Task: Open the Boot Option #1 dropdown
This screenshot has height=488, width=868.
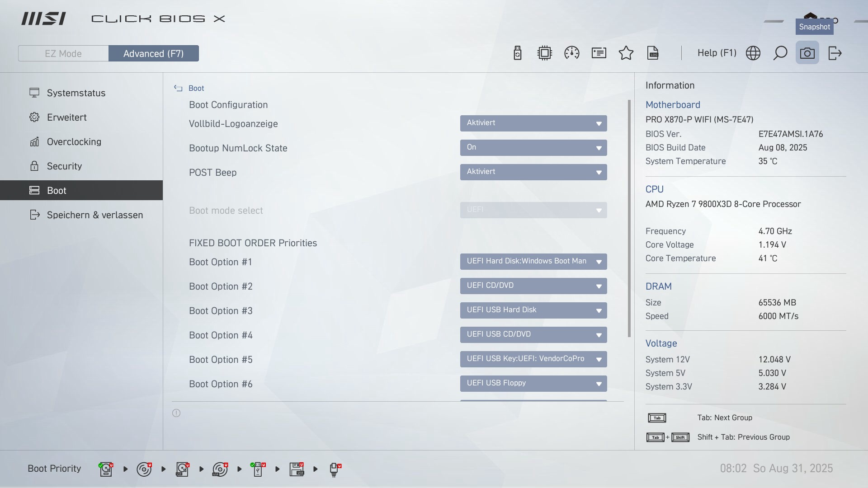Action: [x=533, y=262]
